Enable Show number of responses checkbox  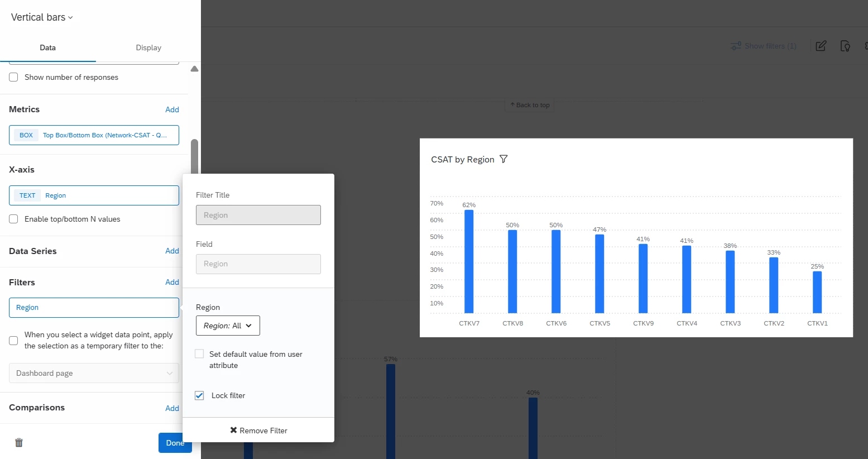(x=13, y=77)
